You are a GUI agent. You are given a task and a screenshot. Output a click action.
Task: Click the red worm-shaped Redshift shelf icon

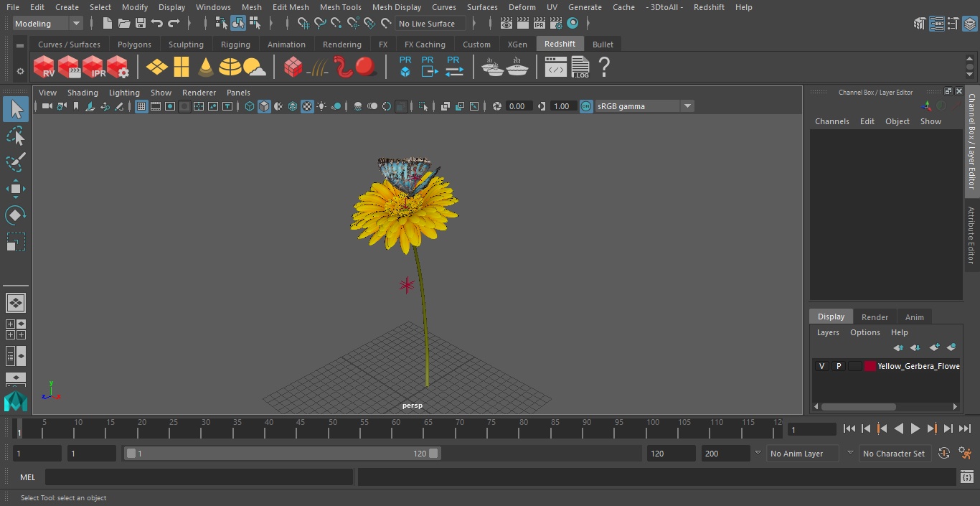point(344,67)
